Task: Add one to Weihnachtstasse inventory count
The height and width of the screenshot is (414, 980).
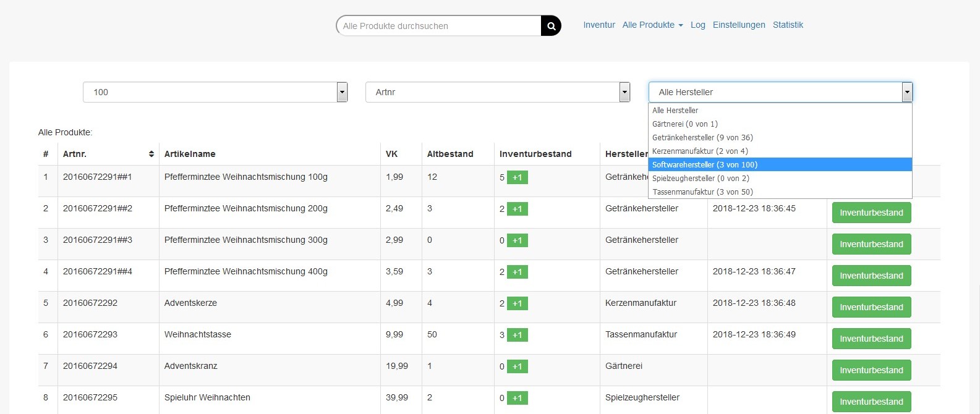Action: [517, 335]
